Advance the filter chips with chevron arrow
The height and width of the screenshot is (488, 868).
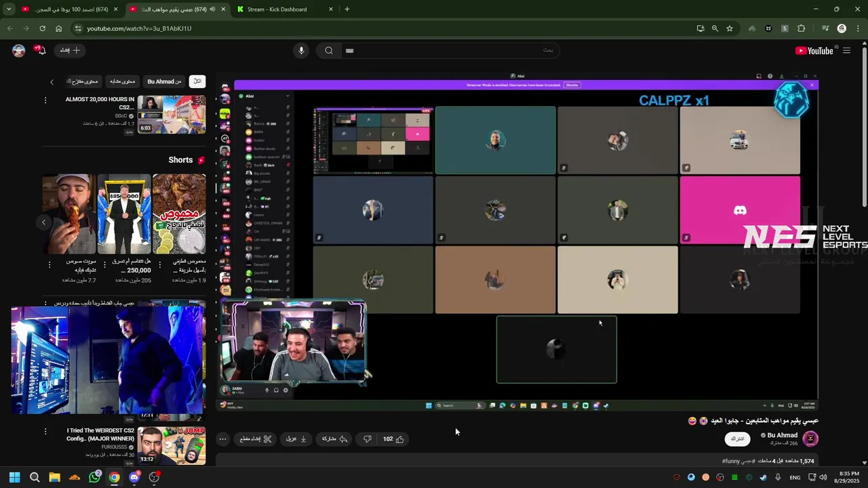[x=52, y=82]
